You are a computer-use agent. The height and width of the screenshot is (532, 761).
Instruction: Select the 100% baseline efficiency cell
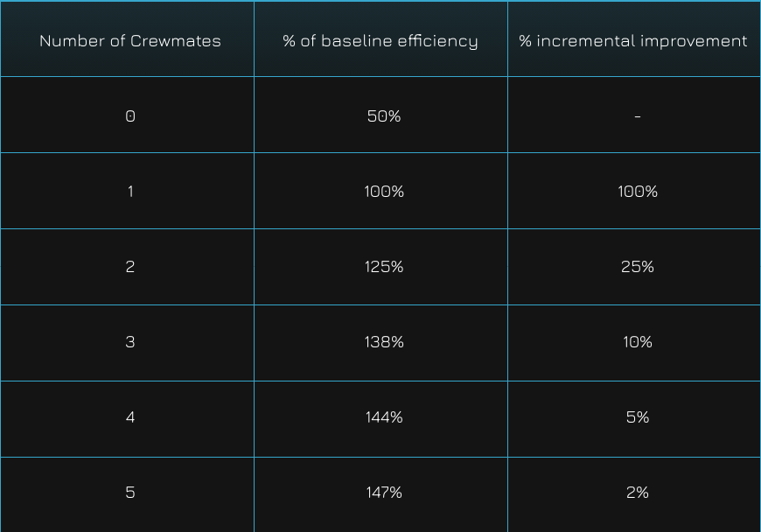tap(384, 191)
